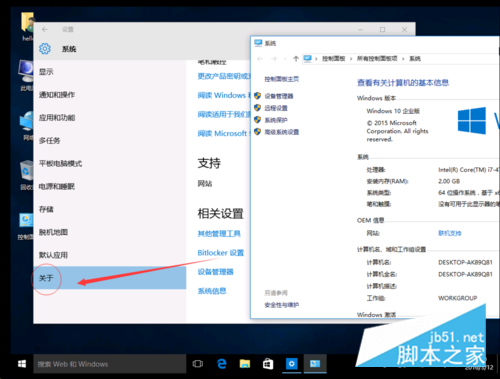Open 设备管理器 in System window sidebar
Viewport: 500px width, 379px height.
pos(279,96)
